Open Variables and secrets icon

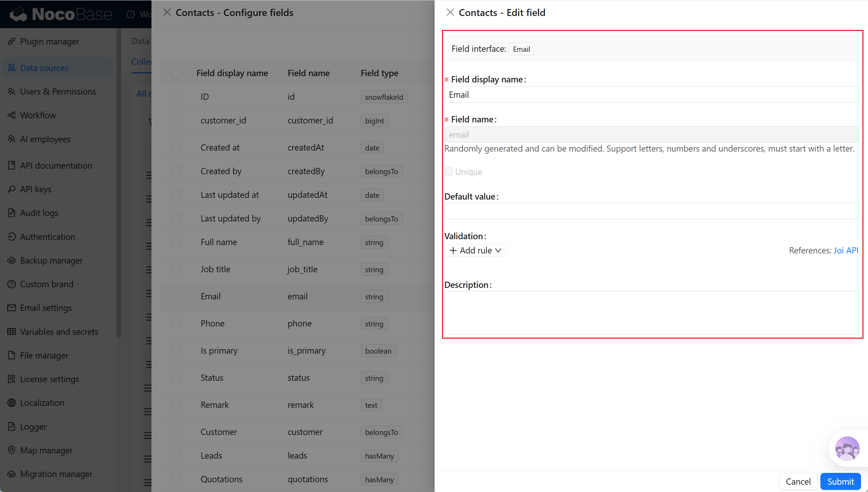[x=11, y=332]
